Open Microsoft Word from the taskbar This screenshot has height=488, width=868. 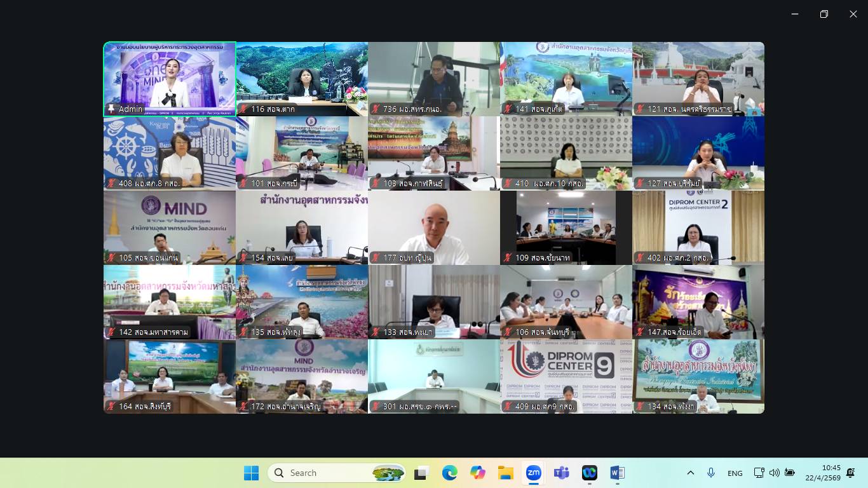click(617, 473)
